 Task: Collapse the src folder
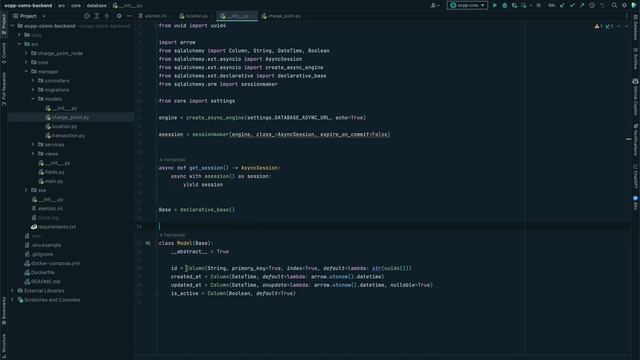click(19, 44)
